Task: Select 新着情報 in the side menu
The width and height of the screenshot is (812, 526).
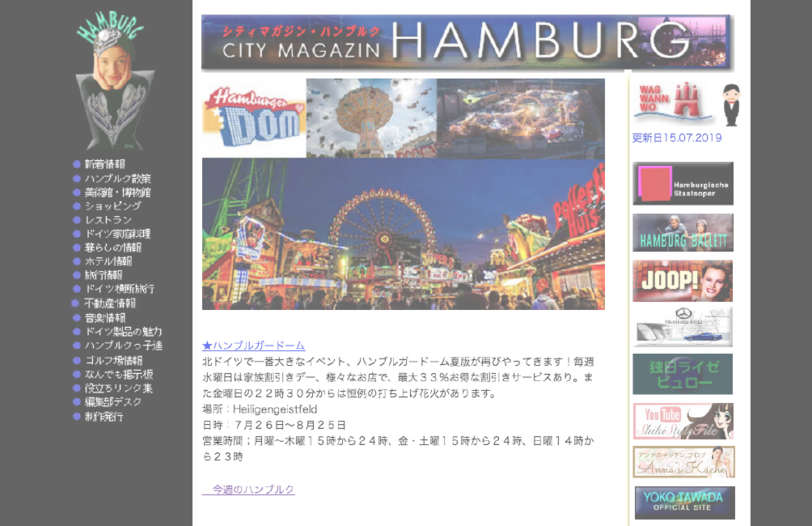Action: point(104,164)
